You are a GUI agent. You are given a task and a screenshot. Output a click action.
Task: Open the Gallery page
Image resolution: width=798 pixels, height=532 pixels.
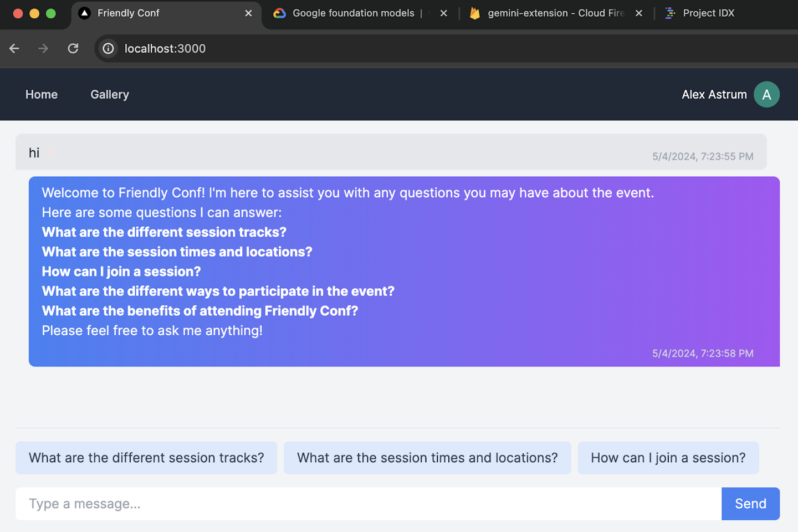tap(110, 95)
